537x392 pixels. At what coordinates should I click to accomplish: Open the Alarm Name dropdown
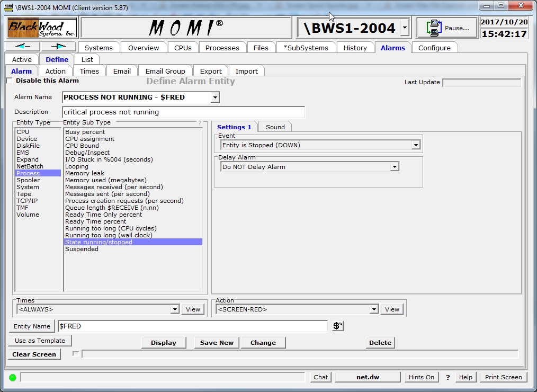coord(214,97)
